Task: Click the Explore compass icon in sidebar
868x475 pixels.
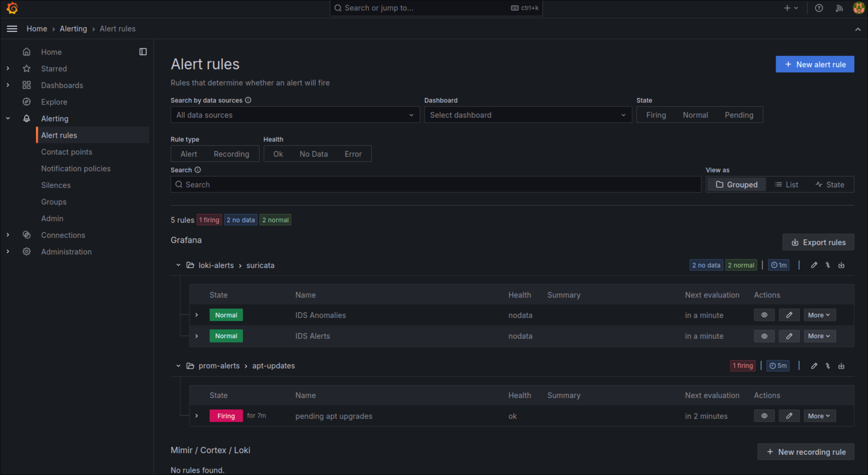Action: pyautogui.click(x=27, y=102)
